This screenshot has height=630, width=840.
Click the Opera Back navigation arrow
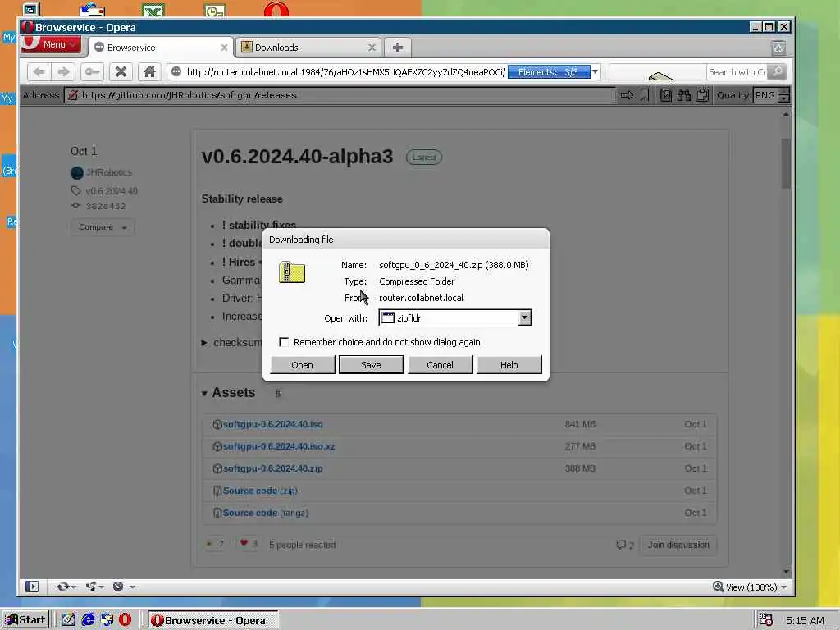[x=39, y=72]
